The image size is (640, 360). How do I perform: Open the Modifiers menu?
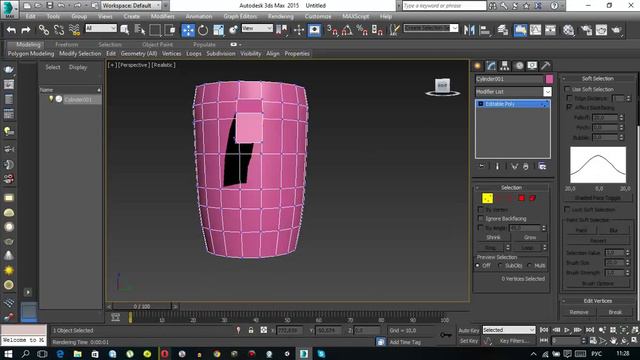tap(162, 16)
